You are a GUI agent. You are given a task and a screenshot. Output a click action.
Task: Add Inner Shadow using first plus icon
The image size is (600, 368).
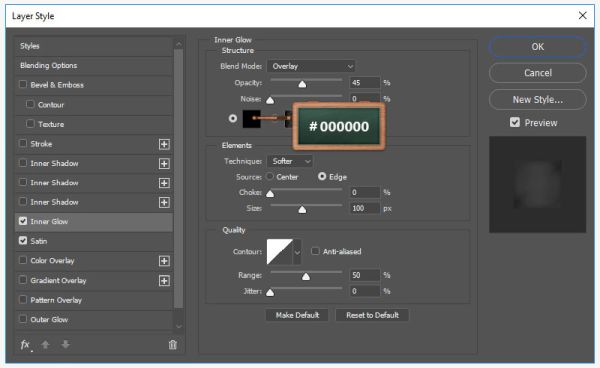(x=164, y=164)
